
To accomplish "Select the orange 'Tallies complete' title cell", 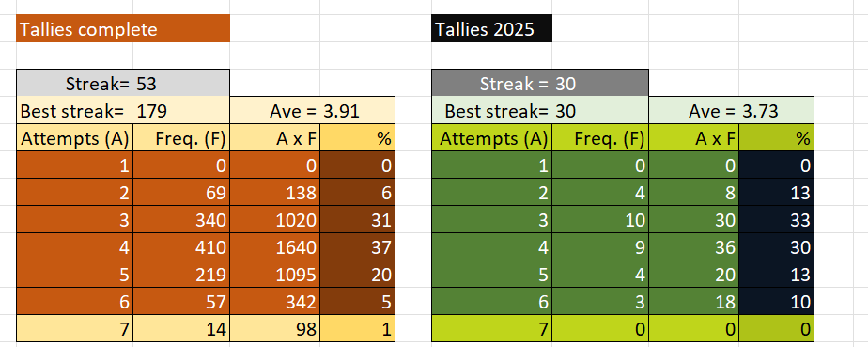I will tap(123, 29).
